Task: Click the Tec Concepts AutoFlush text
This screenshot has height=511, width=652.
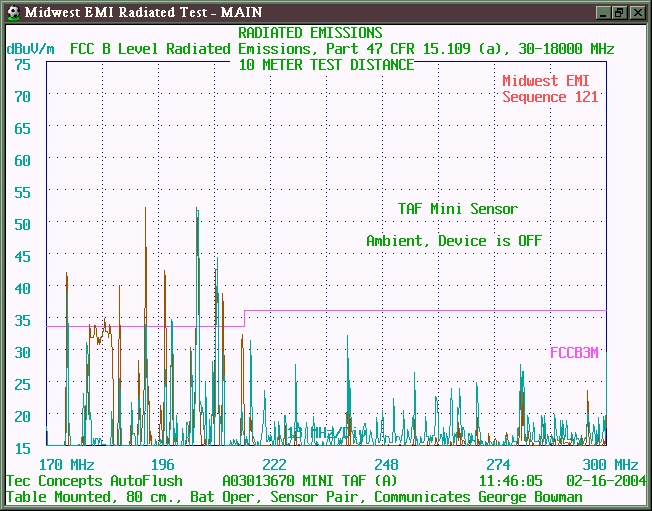Action: coord(94,480)
